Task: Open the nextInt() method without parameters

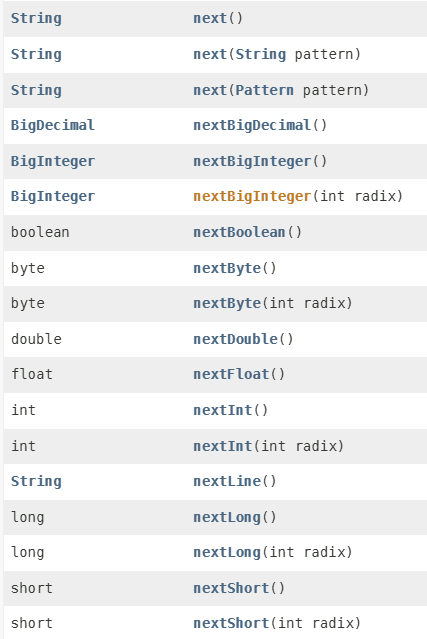Action: (223, 410)
